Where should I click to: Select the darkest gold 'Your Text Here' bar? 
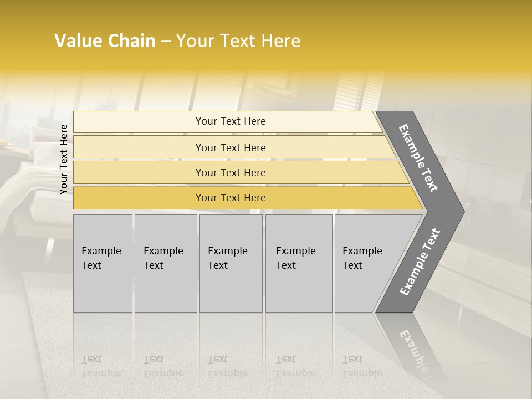click(x=248, y=198)
